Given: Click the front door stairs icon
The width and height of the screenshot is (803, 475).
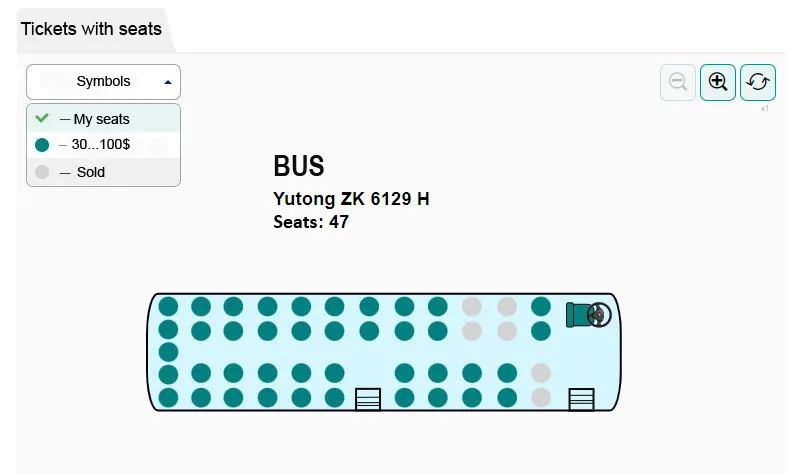Looking at the screenshot, I should point(581,399).
